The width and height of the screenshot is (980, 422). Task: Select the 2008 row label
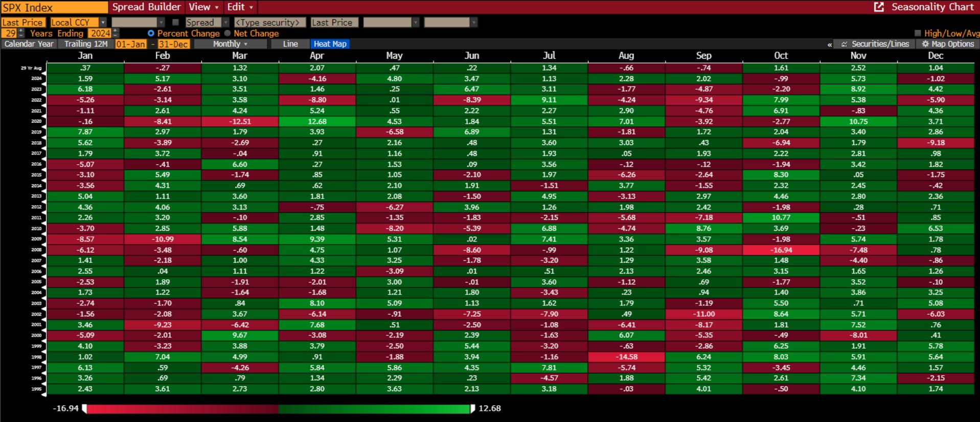click(x=36, y=250)
